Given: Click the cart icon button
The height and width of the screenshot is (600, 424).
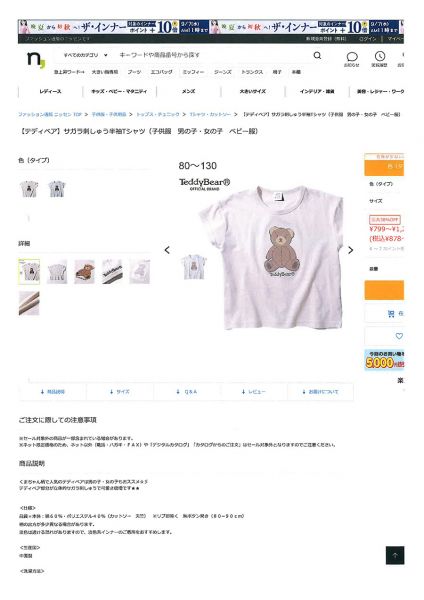Looking at the screenshot, I should pyautogui.click(x=391, y=313).
